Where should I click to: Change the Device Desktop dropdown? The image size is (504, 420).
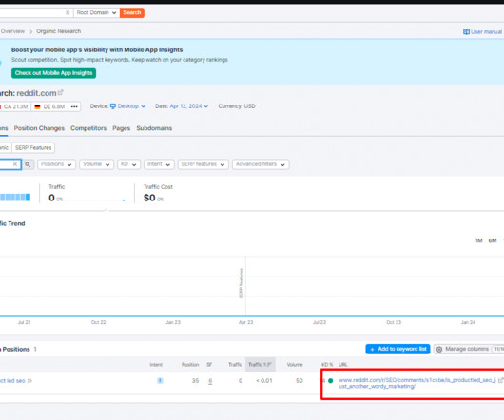pos(127,106)
